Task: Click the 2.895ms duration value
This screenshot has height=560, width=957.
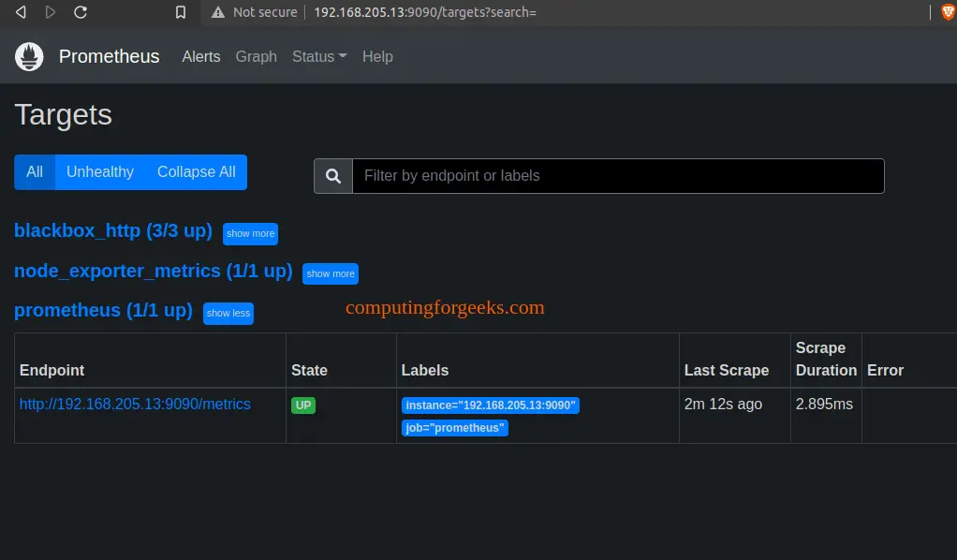Action: click(825, 405)
